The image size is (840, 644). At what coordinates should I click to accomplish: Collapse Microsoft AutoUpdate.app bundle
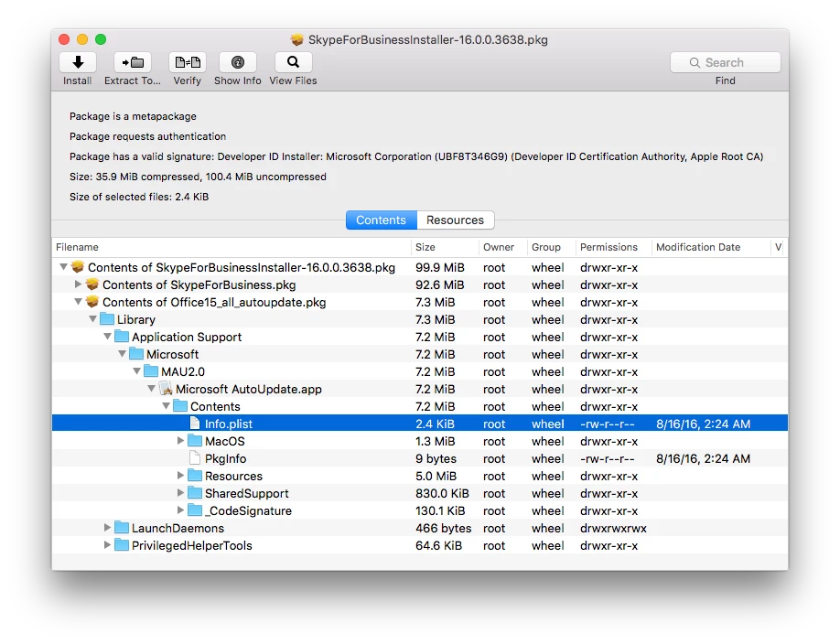(152, 389)
